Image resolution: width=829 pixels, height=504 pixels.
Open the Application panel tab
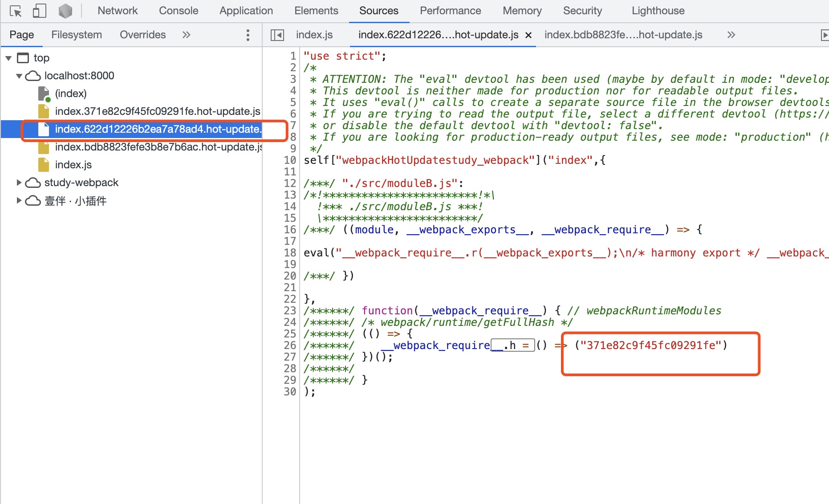pyautogui.click(x=246, y=11)
